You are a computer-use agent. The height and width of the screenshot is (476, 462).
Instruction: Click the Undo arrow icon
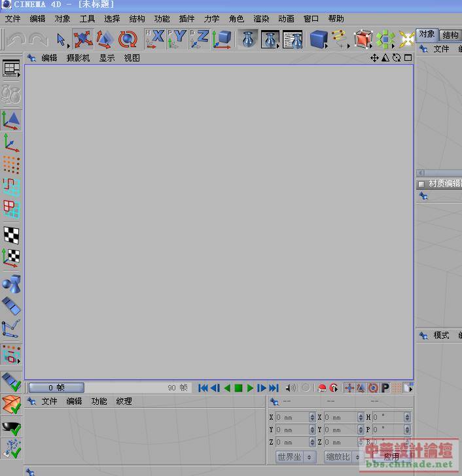click(16, 40)
